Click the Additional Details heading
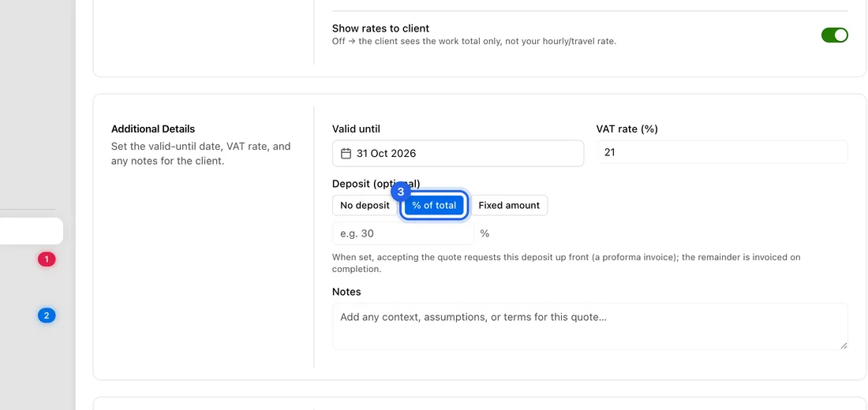Image resolution: width=868 pixels, height=410 pixels. pos(153,129)
